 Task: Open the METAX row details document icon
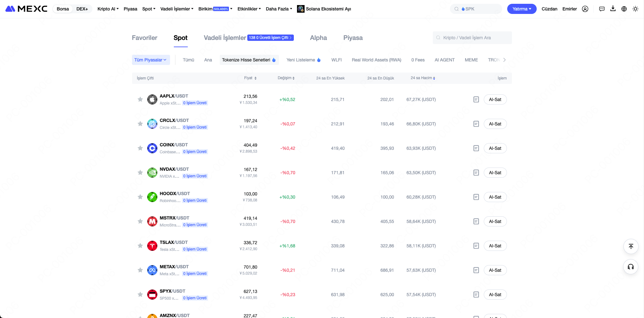click(x=476, y=270)
